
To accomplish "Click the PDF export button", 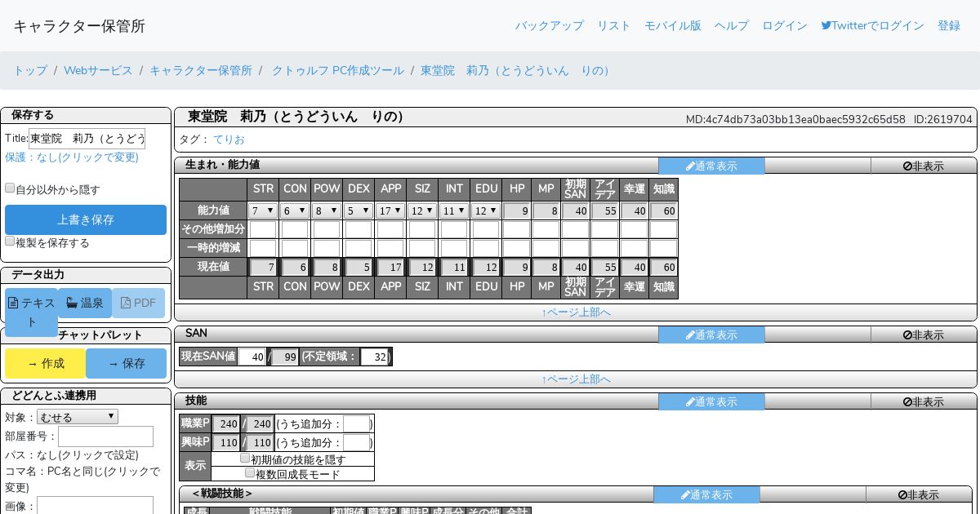I will tap(138, 303).
